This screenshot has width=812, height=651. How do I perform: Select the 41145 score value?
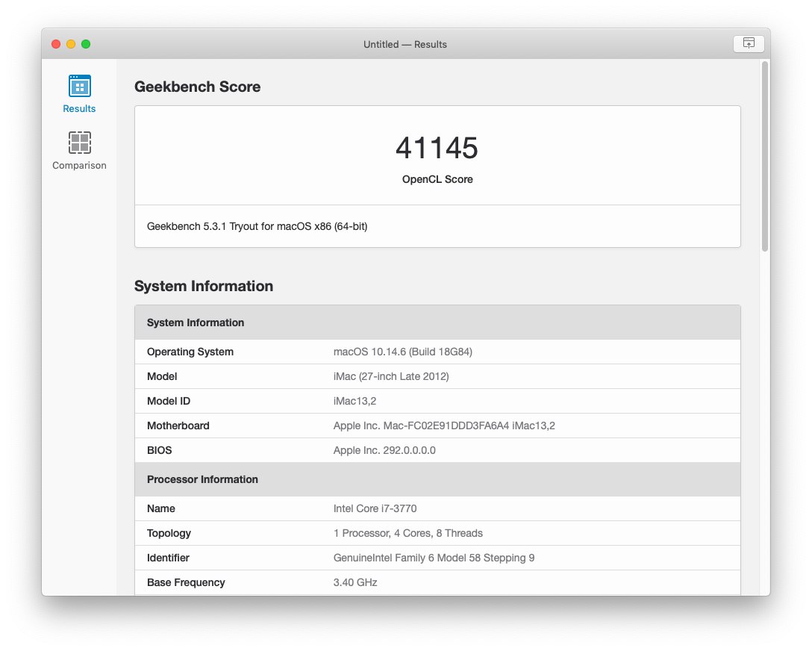click(x=437, y=148)
